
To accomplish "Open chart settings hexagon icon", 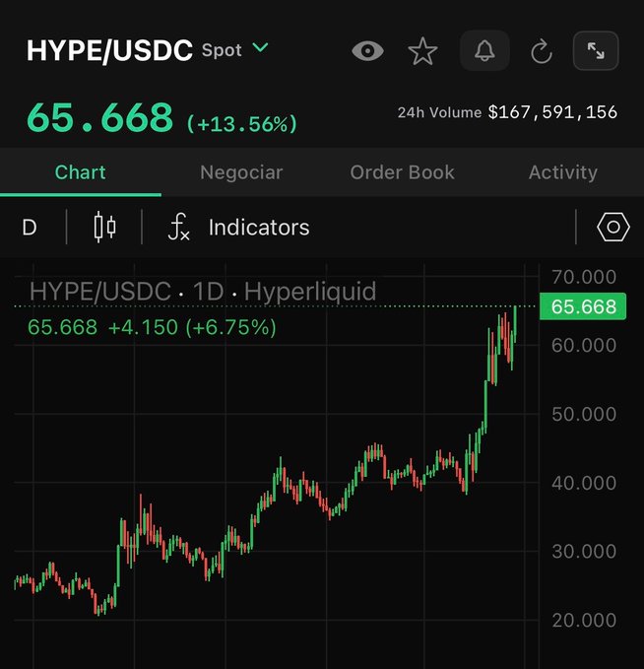I will click(612, 227).
